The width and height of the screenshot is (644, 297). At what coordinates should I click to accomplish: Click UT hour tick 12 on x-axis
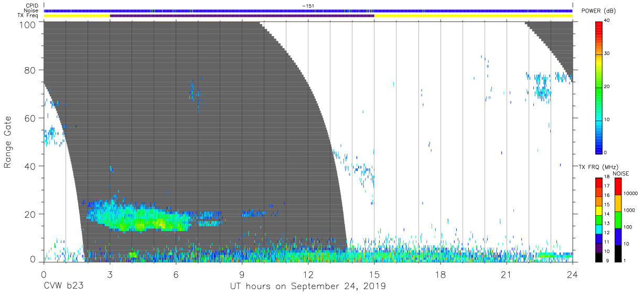click(308, 274)
